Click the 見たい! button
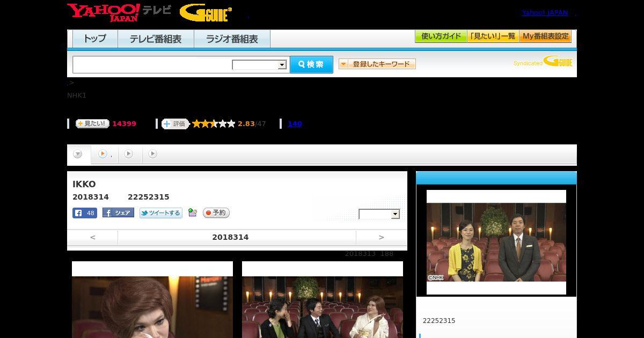This screenshot has width=644, height=338. [x=92, y=123]
